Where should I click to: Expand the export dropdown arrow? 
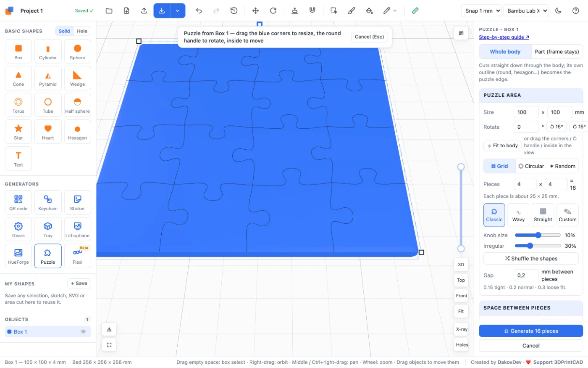point(178,11)
